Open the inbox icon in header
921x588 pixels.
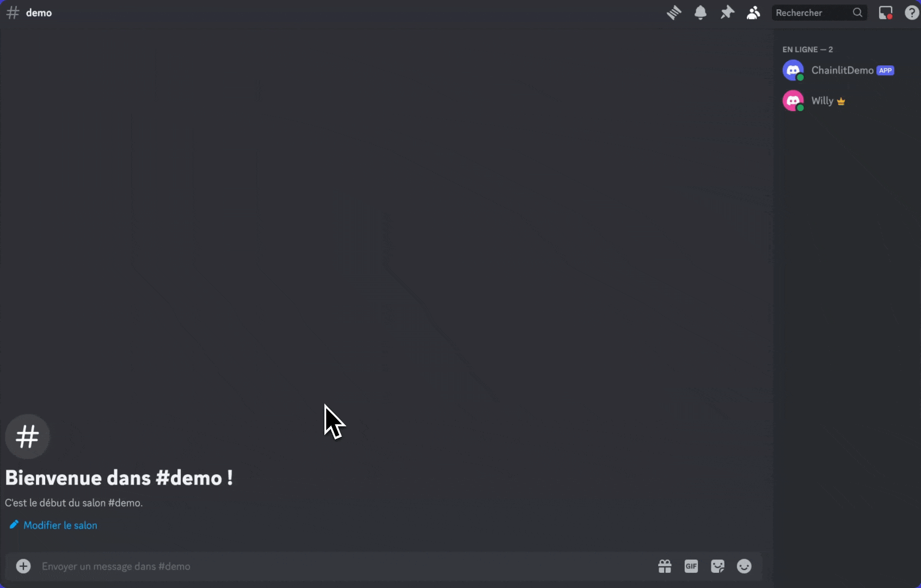point(886,13)
